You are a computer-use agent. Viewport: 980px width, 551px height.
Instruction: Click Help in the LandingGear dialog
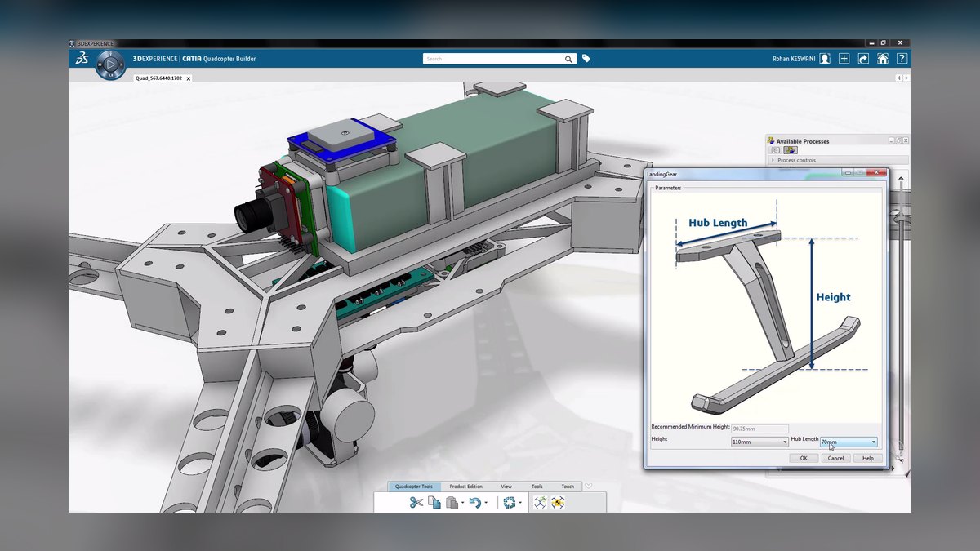pos(868,458)
